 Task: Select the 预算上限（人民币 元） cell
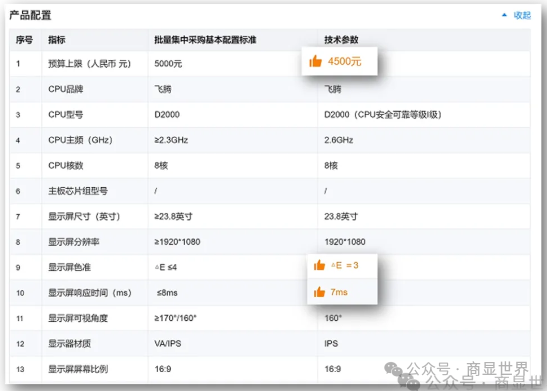89,64
